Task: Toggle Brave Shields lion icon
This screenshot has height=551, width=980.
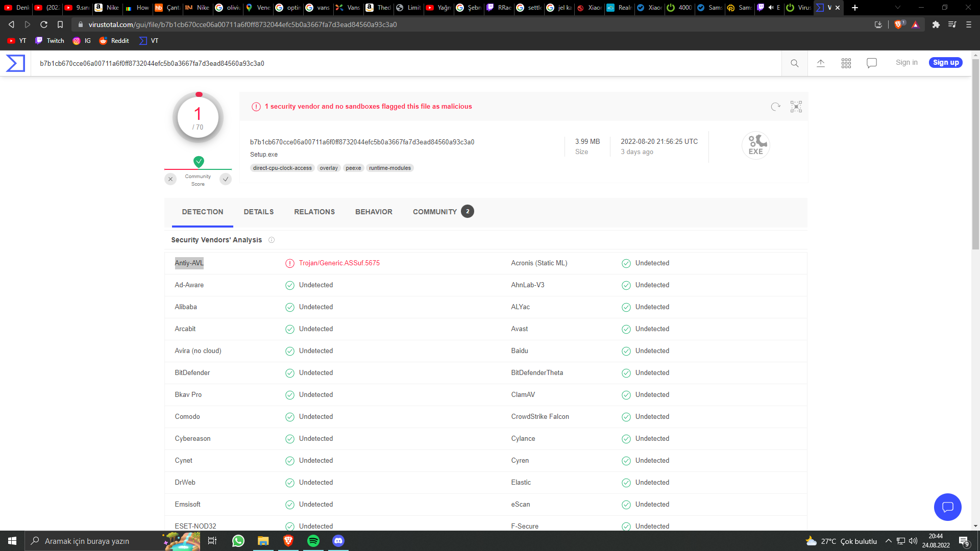Action: point(899,24)
